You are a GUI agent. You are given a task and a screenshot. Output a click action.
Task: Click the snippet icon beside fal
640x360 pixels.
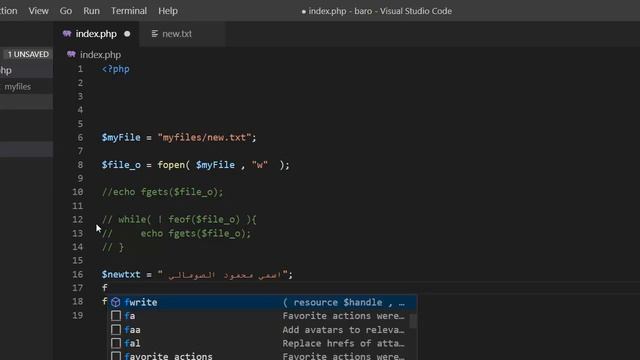(116, 343)
